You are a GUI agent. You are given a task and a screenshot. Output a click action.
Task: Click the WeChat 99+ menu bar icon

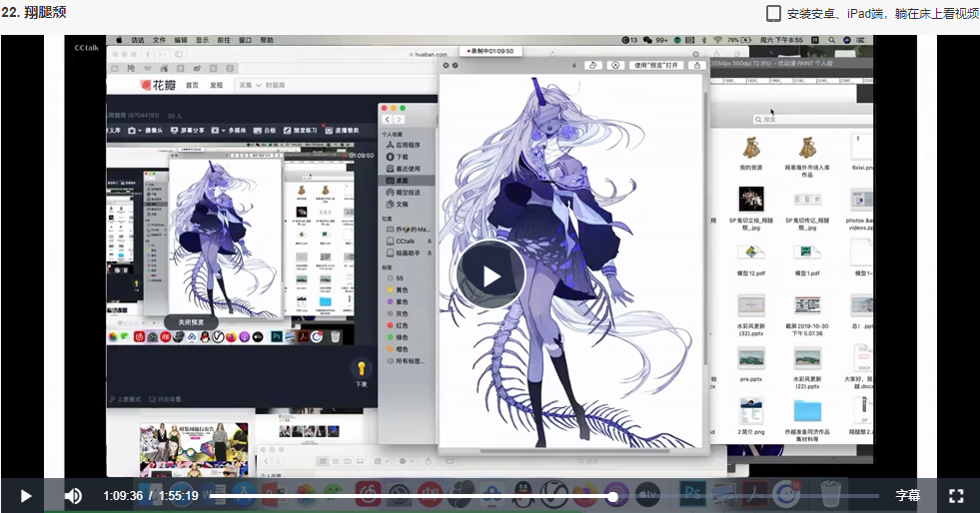655,40
